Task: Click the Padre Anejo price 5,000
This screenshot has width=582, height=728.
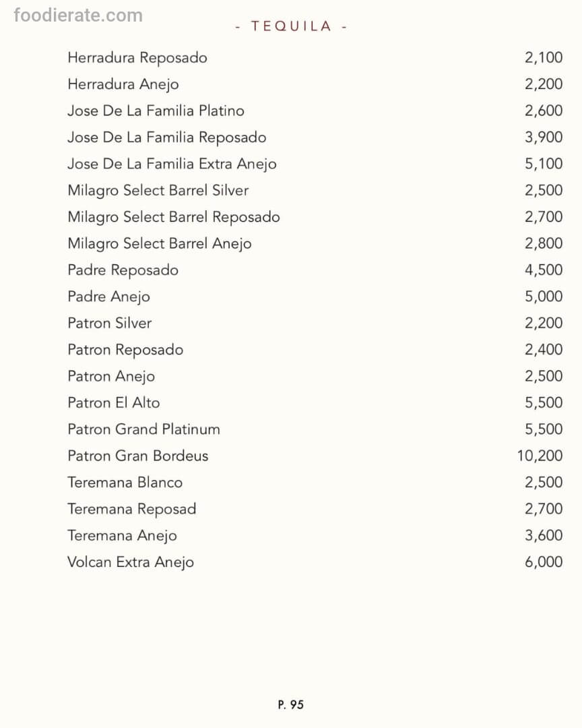Action: click(543, 297)
